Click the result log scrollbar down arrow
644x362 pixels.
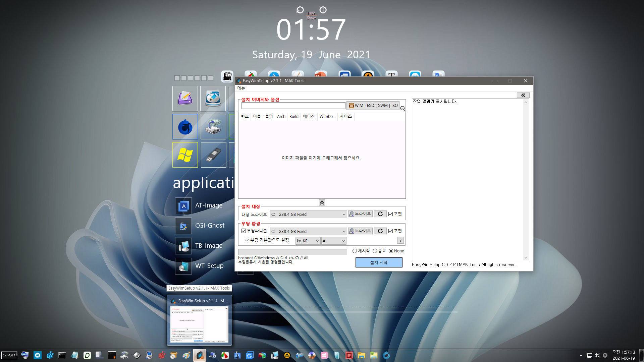pyautogui.click(x=526, y=258)
